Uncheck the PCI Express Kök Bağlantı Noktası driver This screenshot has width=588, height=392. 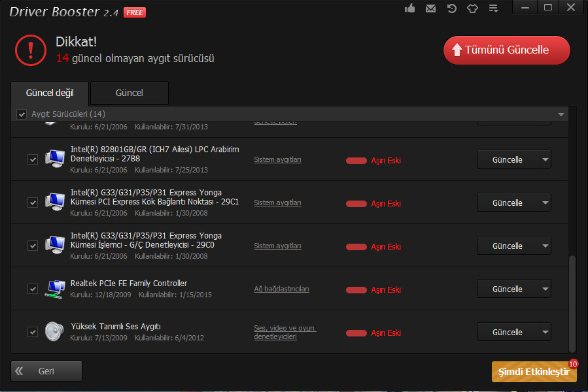33,203
